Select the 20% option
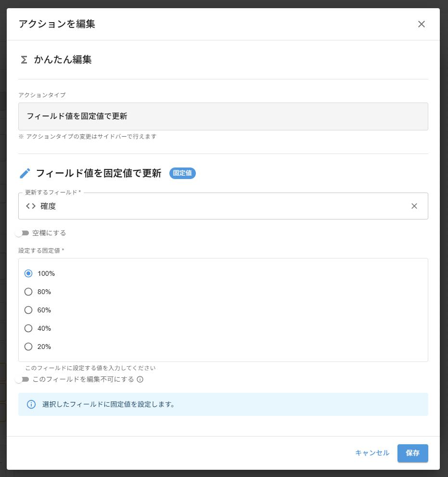448x477 pixels. [x=28, y=347]
